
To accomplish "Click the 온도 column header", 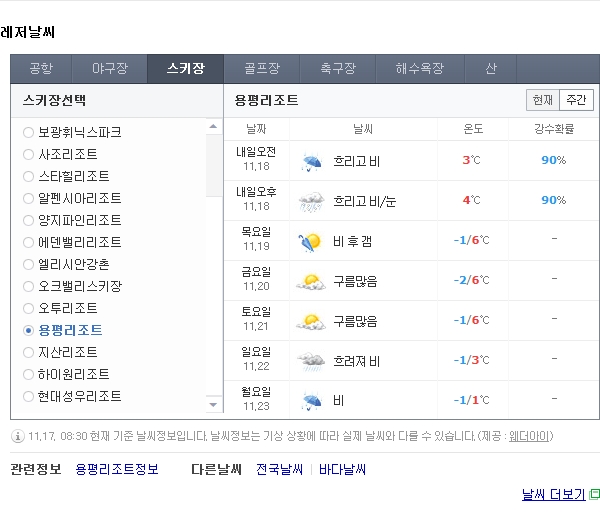I will point(473,129).
